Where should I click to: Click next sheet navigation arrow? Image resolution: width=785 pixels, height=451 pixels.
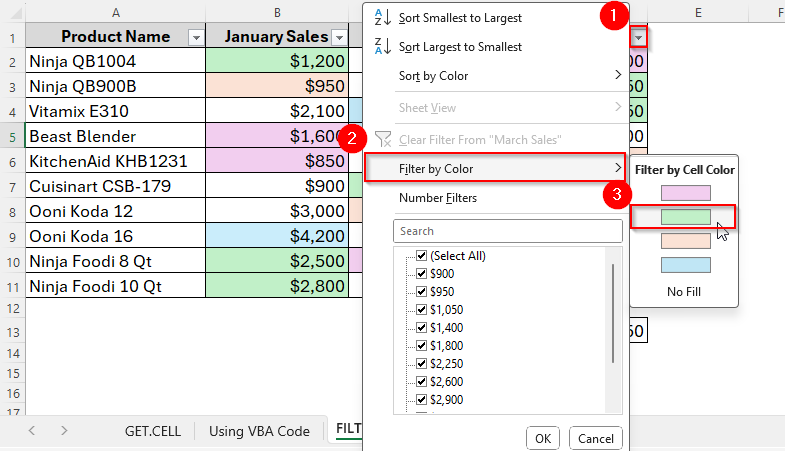coord(64,431)
